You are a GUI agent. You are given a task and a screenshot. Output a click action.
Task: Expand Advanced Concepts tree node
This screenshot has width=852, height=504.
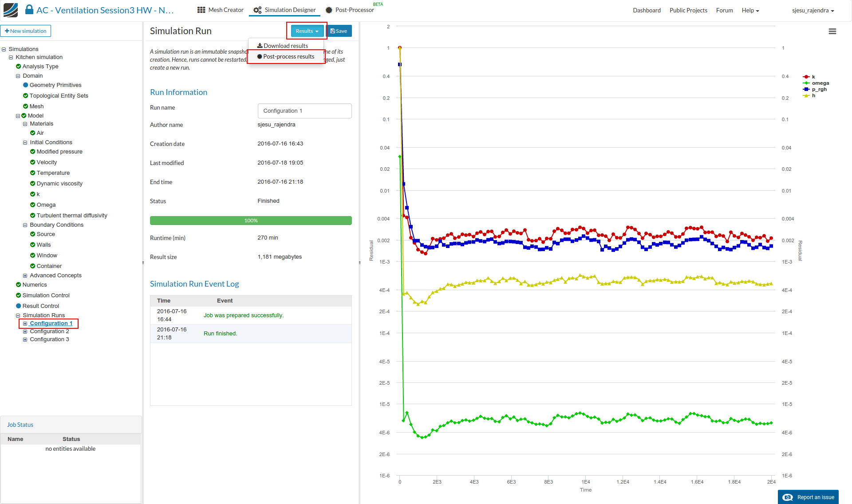click(x=25, y=276)
